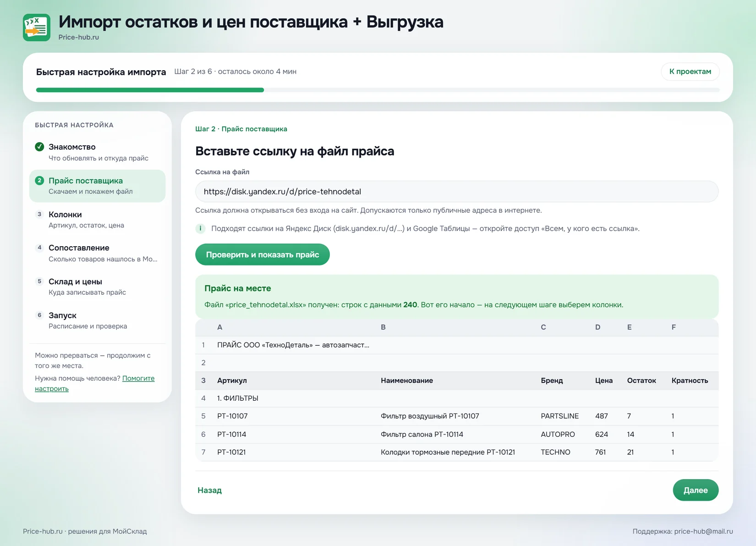Open the Сопоставление step
The image size is (756, 546).
[97, 253]
